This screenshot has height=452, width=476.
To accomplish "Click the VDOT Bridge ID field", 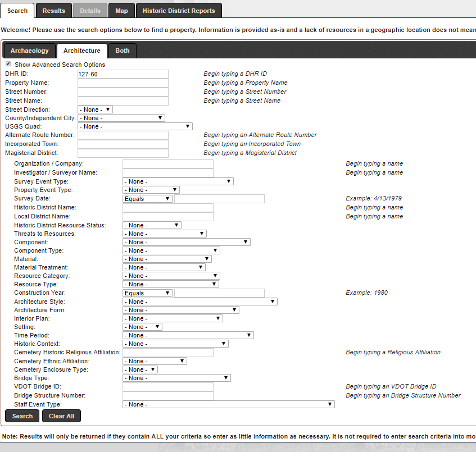I will click(x=168, y=387).
